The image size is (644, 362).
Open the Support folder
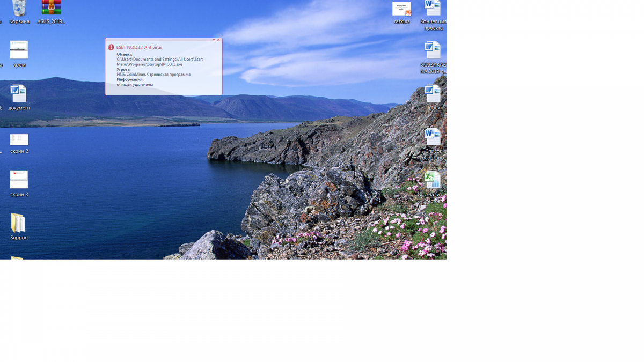18,224
